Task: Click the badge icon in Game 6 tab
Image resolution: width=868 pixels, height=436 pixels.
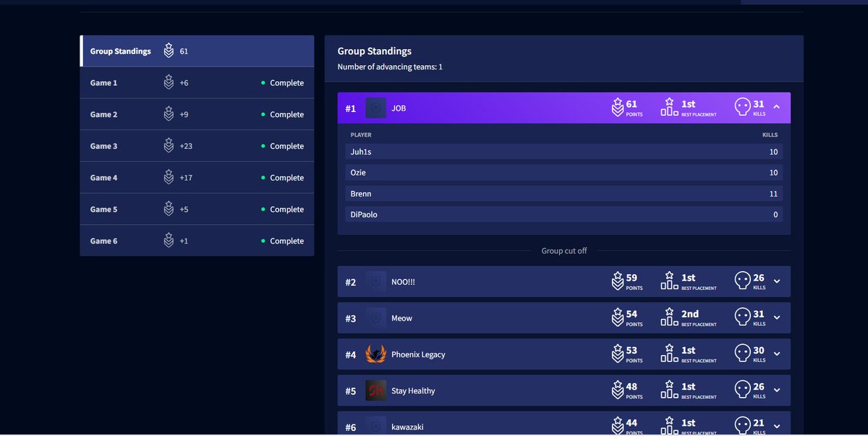Action: (169, 241)
